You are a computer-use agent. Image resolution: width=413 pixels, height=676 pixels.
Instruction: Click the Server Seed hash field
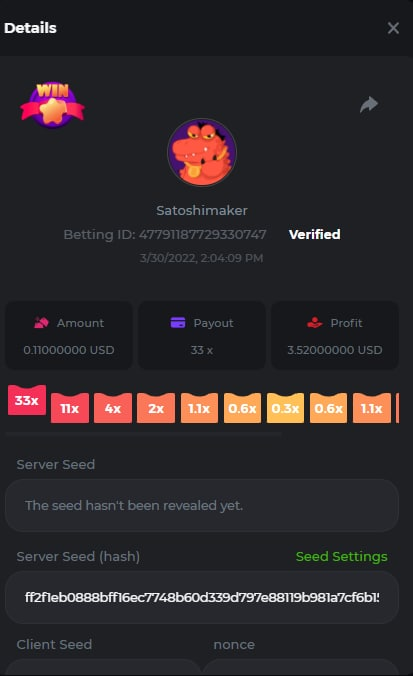pyautogui.click(x=202, y=598)
